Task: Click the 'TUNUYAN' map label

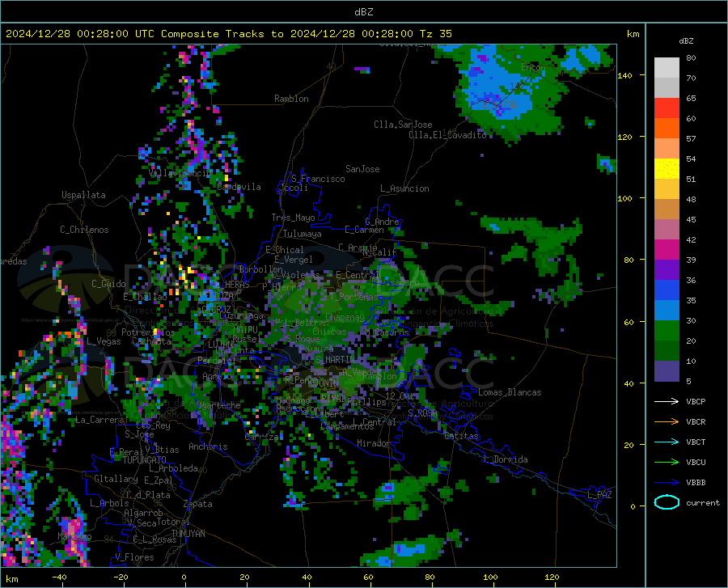Action: (x=188, y=534)
